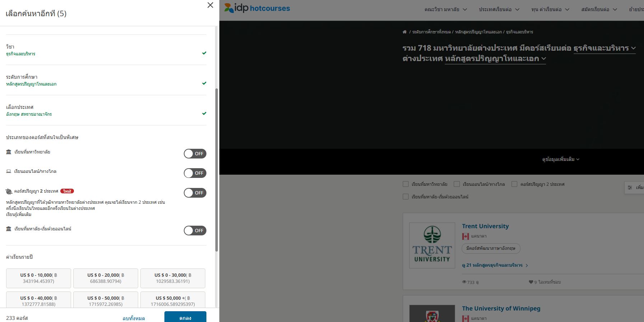Click the IDP Hotcourses logo

pos(257,8)
